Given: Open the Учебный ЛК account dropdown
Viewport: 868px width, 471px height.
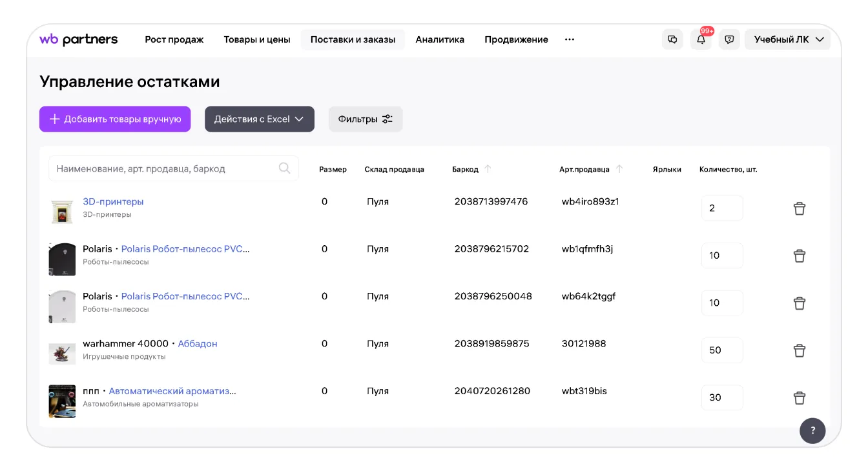Looking at the screenshot, I should (788, 39).
